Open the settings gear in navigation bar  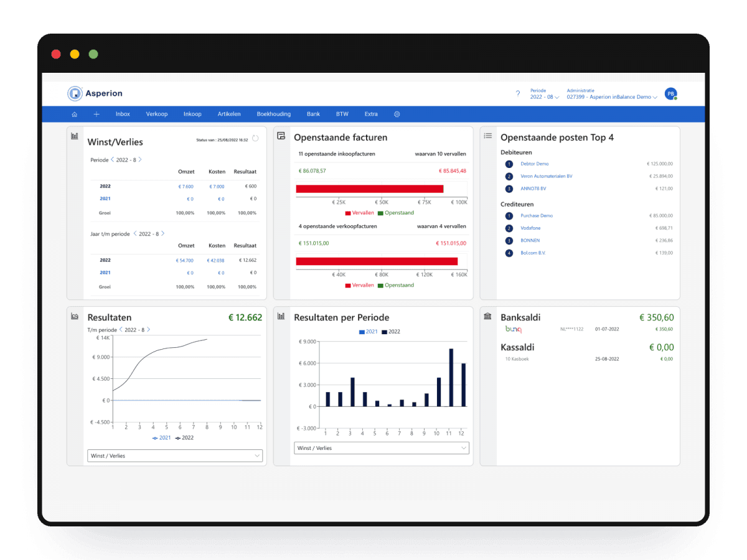point(397,114)
